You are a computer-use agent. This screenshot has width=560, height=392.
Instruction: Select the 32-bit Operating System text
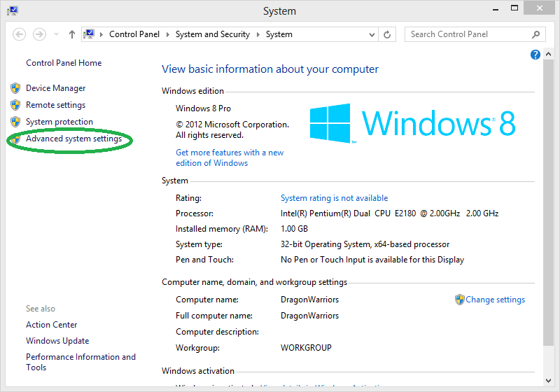(365, 244)
